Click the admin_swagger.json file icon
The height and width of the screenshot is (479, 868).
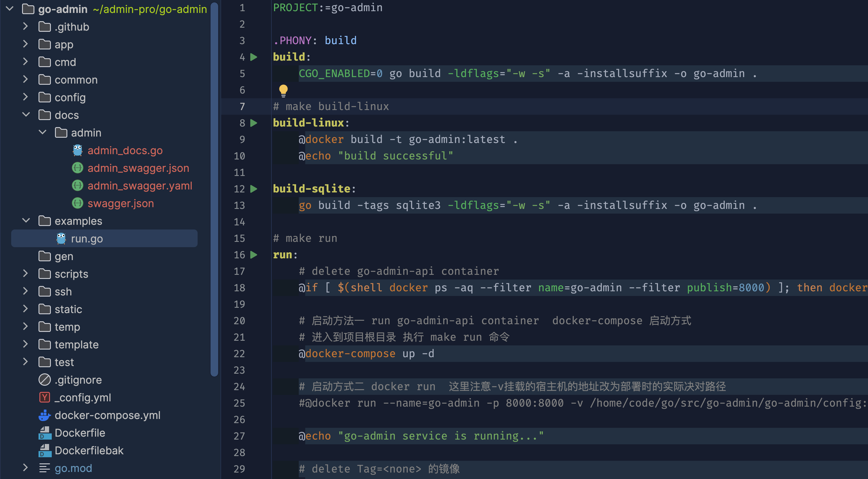(78, 168)
